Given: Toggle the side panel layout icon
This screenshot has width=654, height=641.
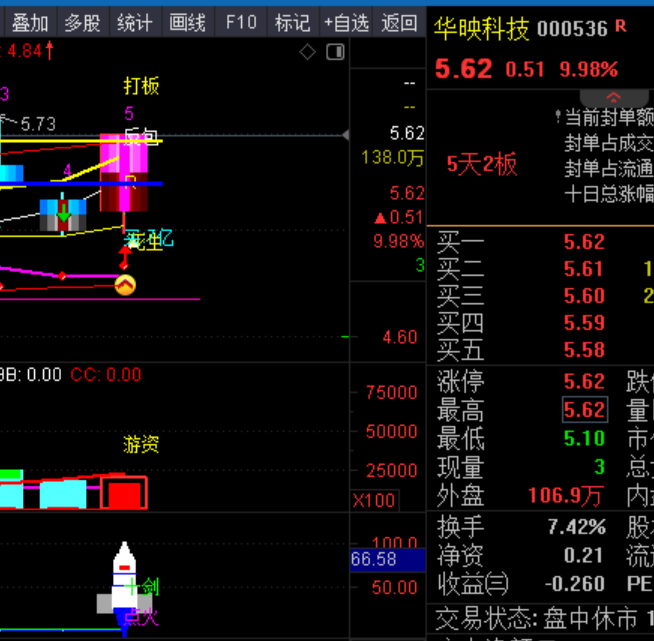Looking at the screenshot, I should 335,52.
